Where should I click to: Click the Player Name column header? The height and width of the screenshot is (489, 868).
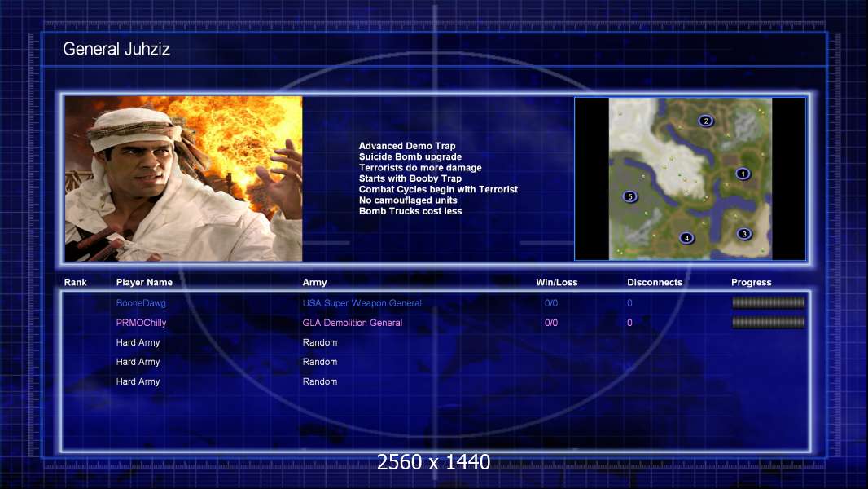click(144, 283)
